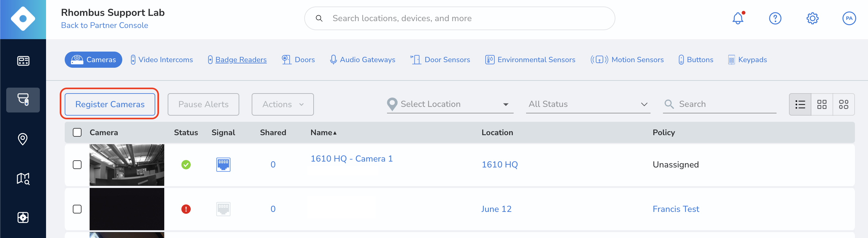Switch to Motion Sensors tab
868x238 pixels.
(627, 60)
